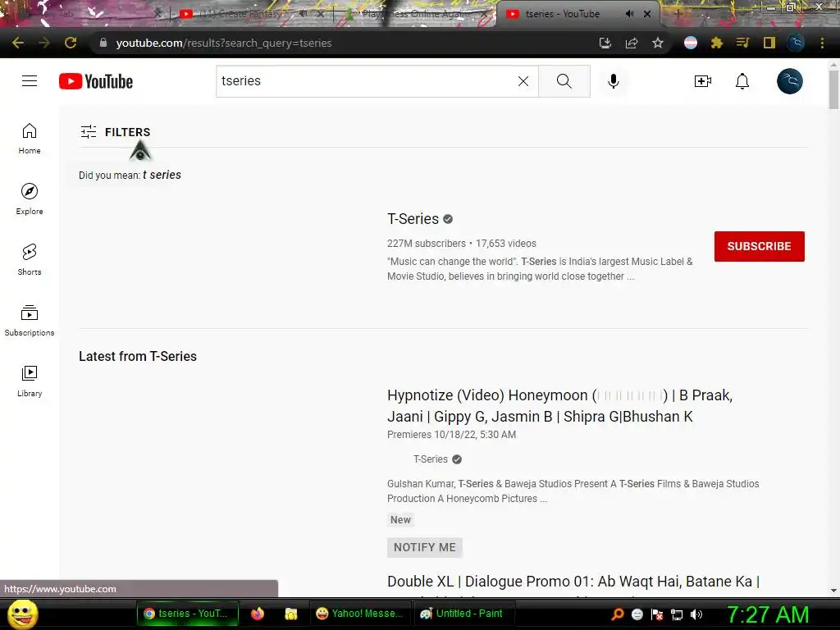Open Subscriptions in the sidebar
Viewport: 840px width, 630px height.
click(x=30, y=320)
